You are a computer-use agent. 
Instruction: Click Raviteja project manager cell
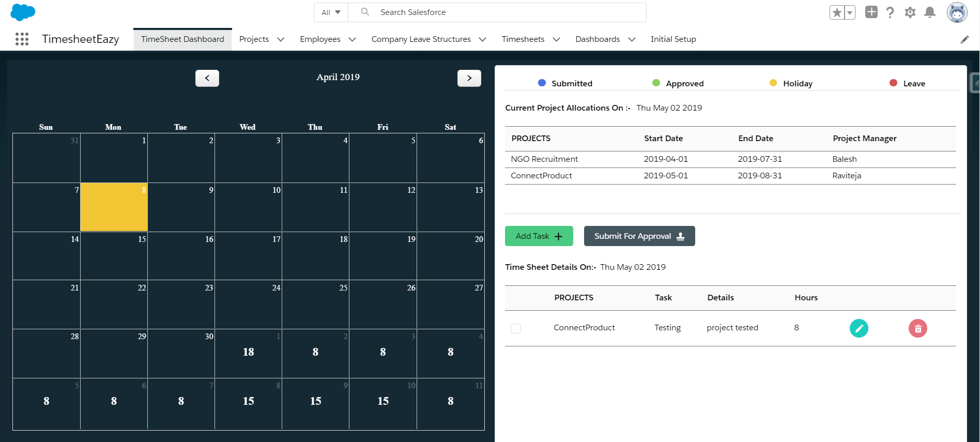847,176
